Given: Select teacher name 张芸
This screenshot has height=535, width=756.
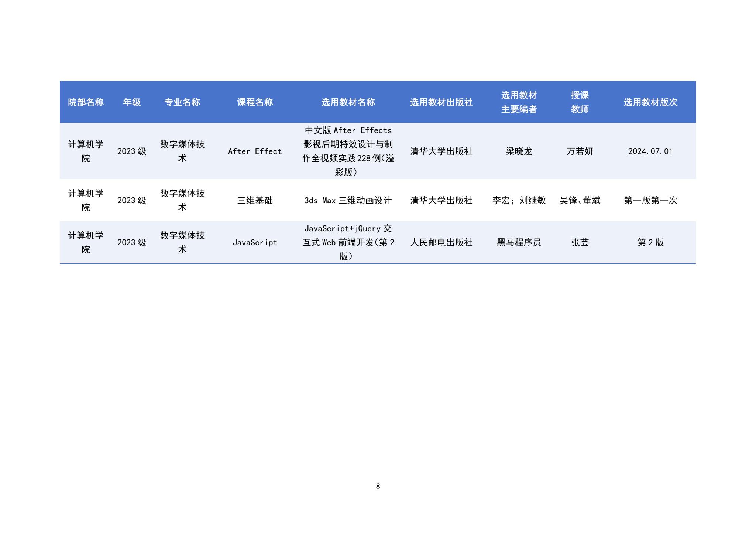Looking at the screenshot, I should [x=580, y=243].
